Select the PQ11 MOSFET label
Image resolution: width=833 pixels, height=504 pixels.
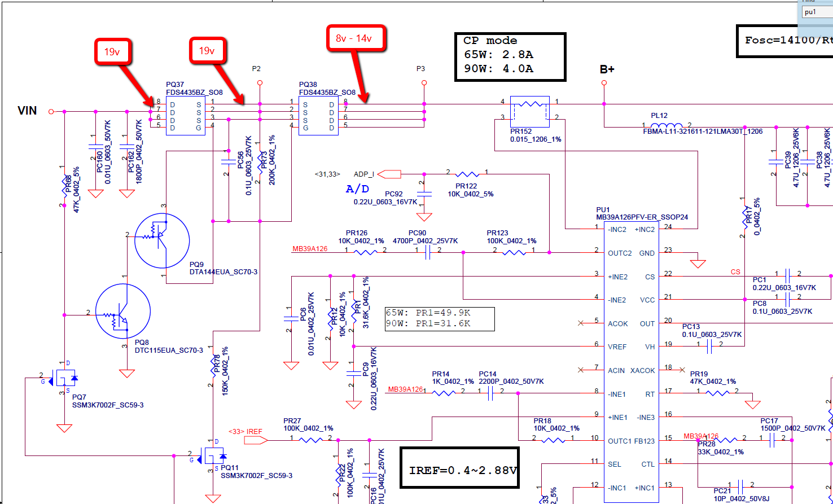pos(230,468)
